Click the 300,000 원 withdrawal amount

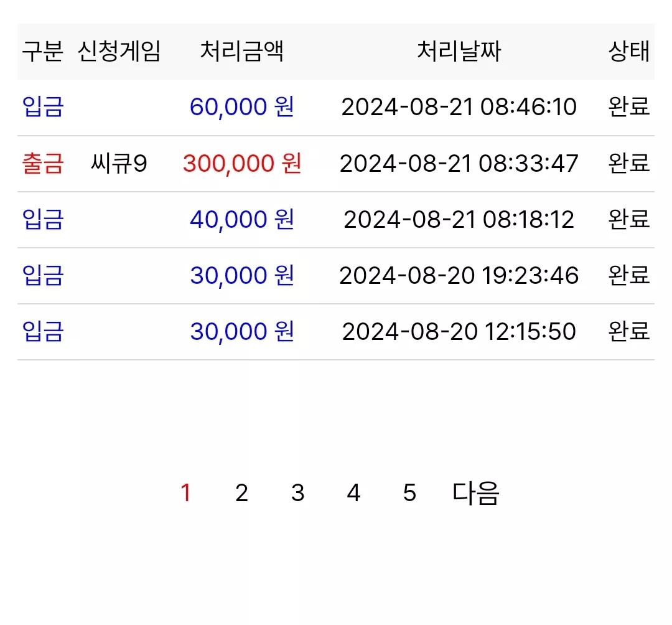pyautogui.click(x=241, y=164)
